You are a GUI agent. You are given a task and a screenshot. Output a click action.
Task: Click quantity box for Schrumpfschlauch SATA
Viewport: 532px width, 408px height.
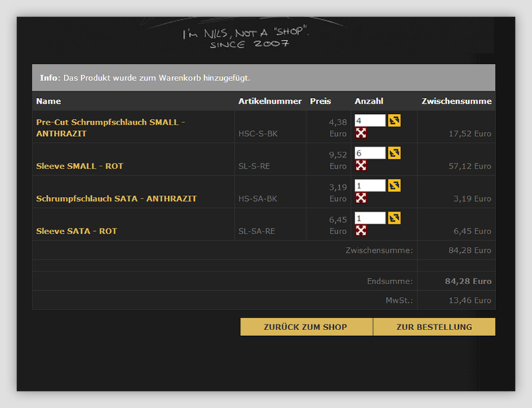click(370, 186)
